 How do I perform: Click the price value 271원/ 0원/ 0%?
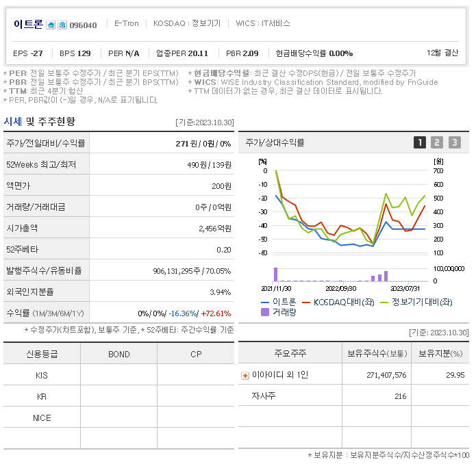pyautogui.click(x=203, y=144)
